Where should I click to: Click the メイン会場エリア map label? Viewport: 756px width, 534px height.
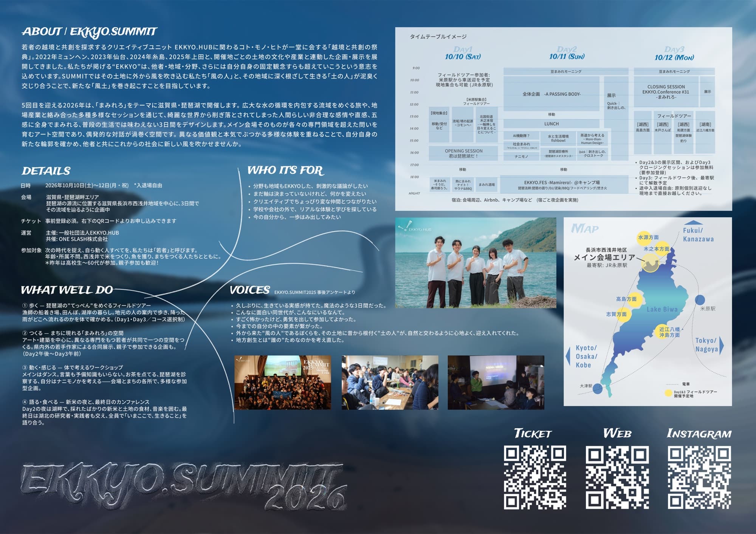tap(604, 257)
